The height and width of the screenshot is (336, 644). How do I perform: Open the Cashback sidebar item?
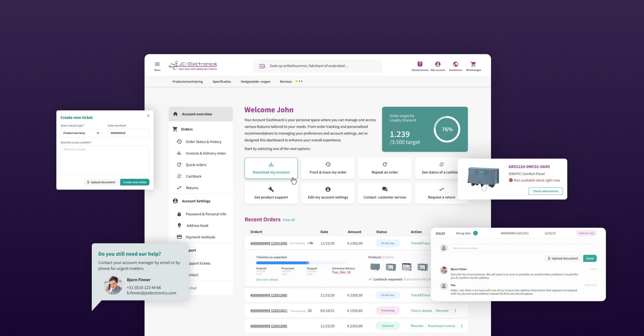(x=193, y=177)
